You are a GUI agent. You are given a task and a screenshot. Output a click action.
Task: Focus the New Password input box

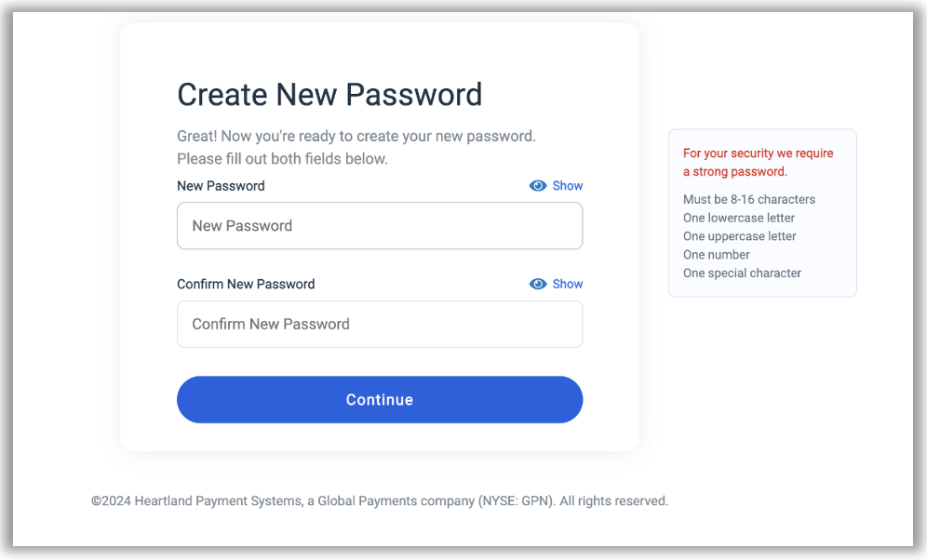pyautogui.click(x=380, y=226)
